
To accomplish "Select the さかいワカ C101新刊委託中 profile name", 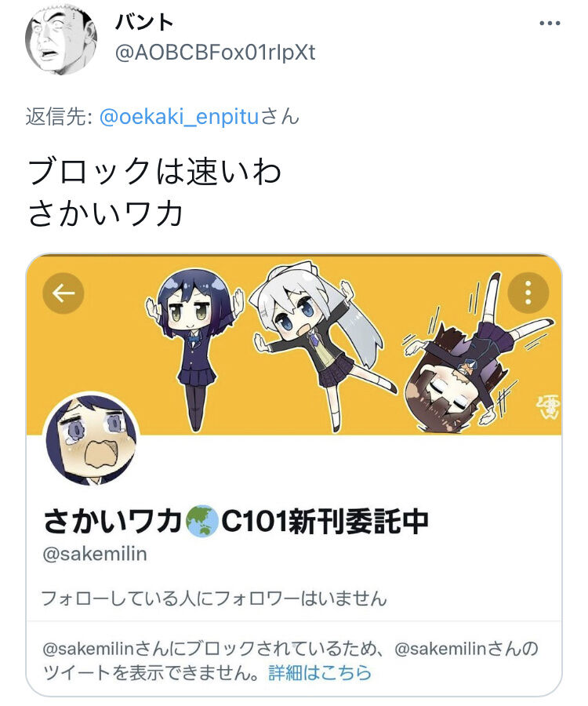I will tap(236, 522).
